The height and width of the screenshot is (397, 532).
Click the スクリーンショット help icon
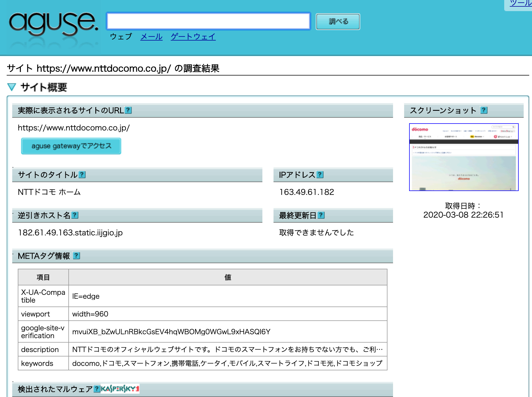pyautogui.click(x=484, y=110)
